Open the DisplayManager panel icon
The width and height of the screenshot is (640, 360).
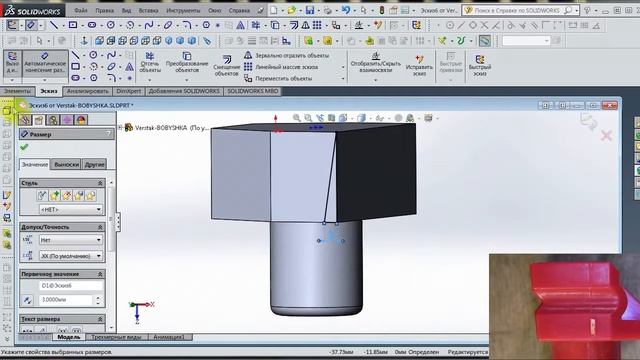pos(81,120)
